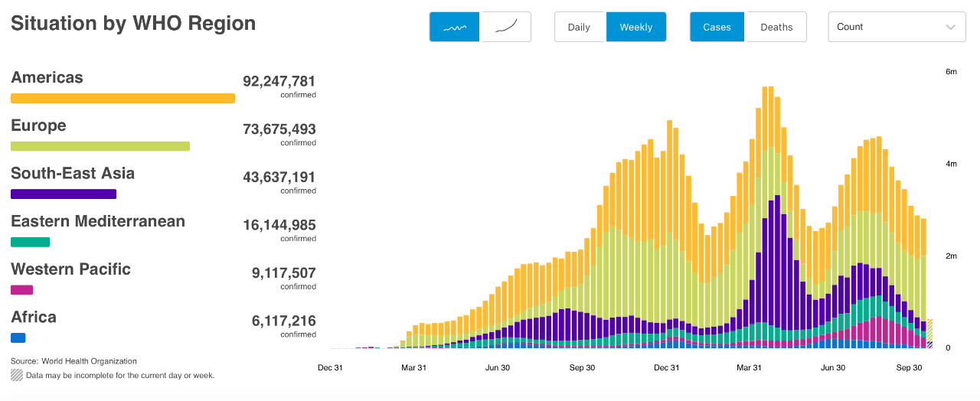This screenshot has width=980, height=401.
Task: Show Cases data
Action: [717, 27]
